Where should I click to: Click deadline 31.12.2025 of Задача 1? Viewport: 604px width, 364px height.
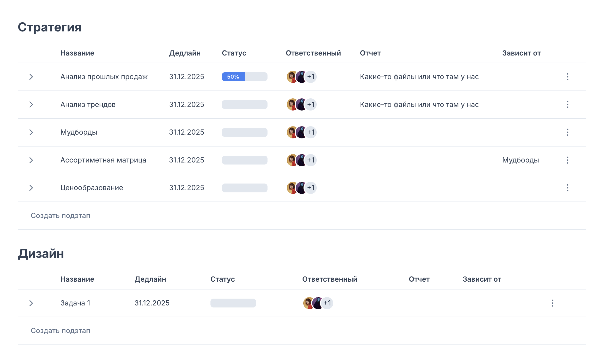152,303
